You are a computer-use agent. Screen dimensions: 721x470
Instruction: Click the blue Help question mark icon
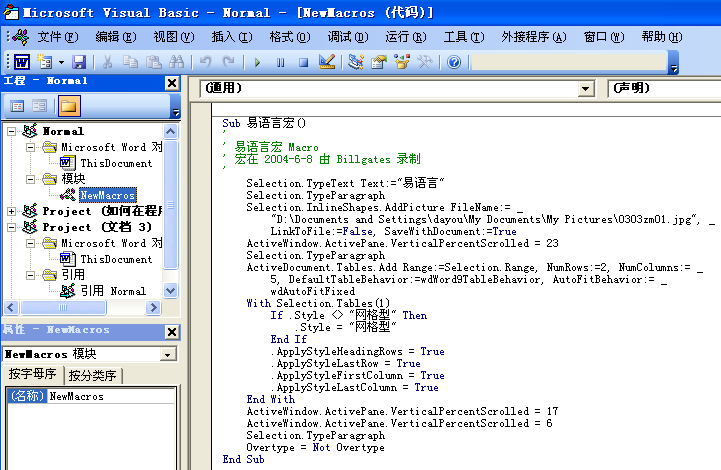coord(454,62)
